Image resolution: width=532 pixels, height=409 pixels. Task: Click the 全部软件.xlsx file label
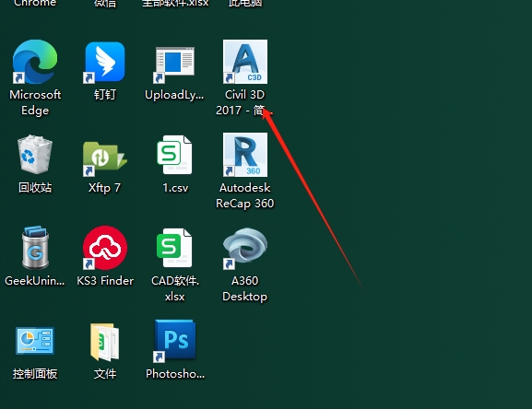[175, 3]
